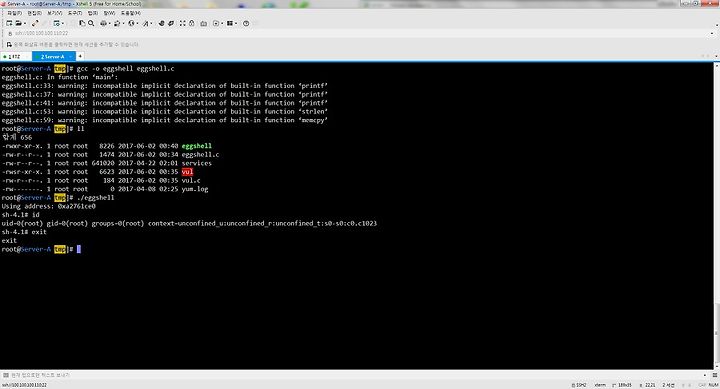Click the Script start icon
The height and width of the screenshot is (389, 720).
pos(216,23)
